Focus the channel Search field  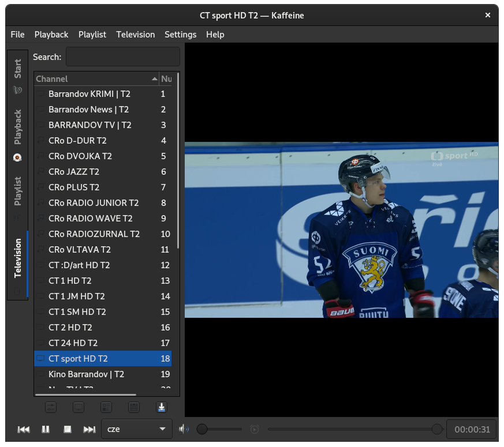[123, 57]
